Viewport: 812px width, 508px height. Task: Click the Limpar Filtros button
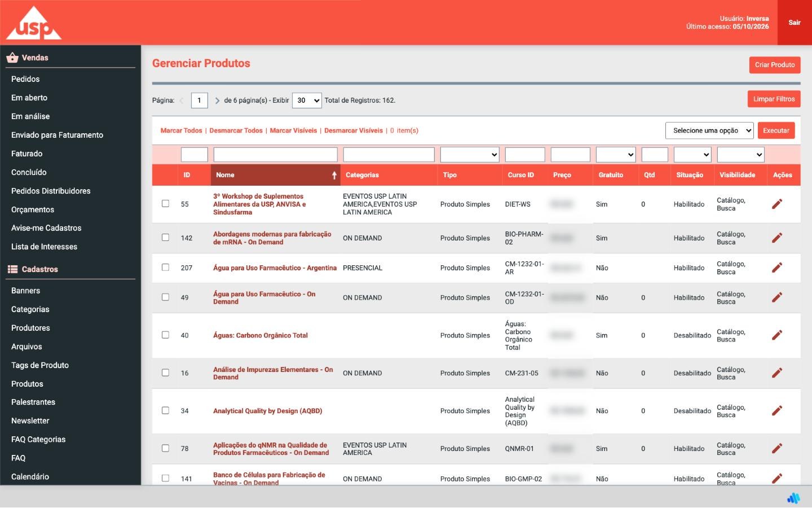(774, 99)
